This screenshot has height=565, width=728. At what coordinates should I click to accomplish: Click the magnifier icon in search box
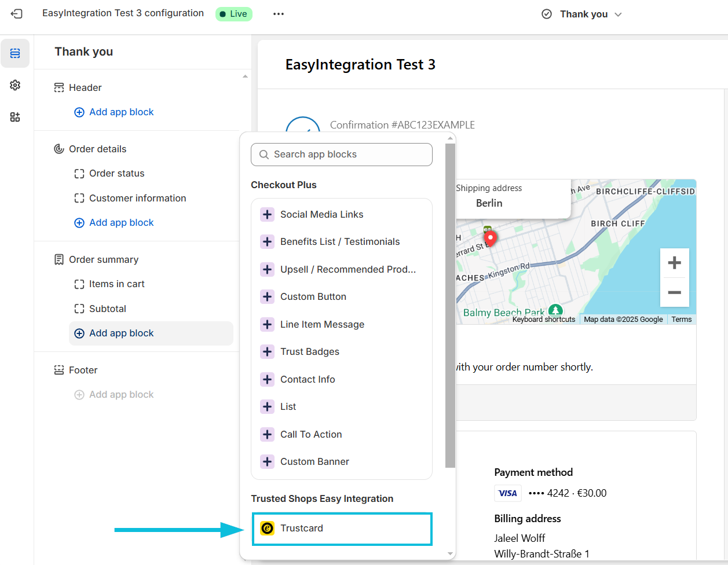264,155
